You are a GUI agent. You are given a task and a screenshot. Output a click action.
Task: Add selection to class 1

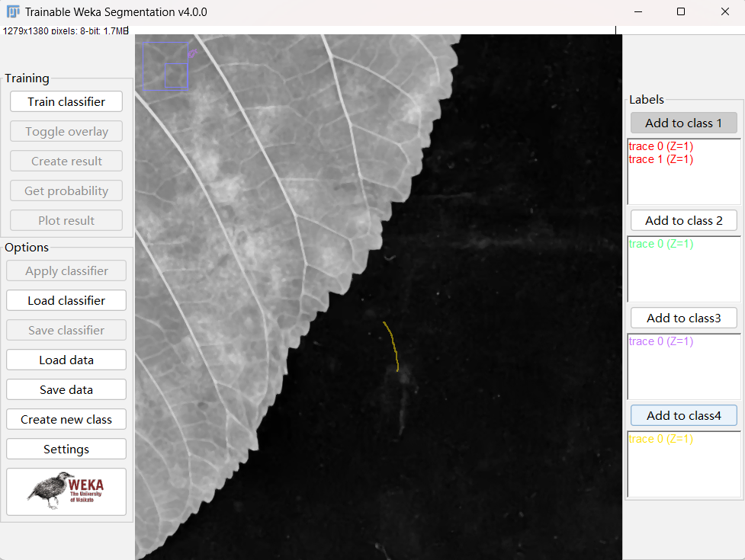(x=683, y=123)
